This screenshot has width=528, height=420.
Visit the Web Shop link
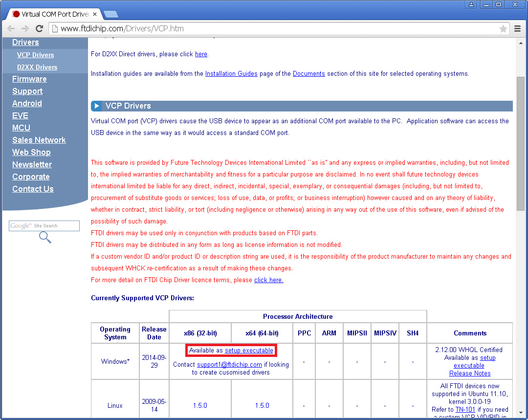(x=31, y=152)
